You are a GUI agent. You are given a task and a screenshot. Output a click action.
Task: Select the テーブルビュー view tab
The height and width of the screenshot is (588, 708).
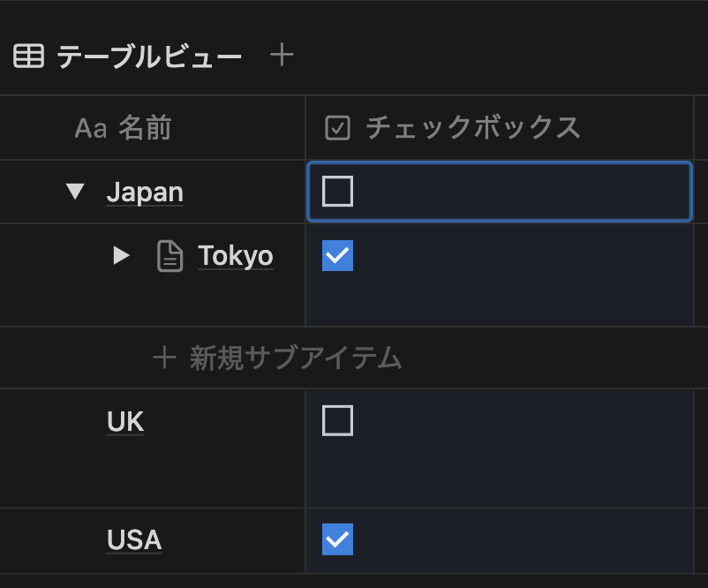click(148, 57)
